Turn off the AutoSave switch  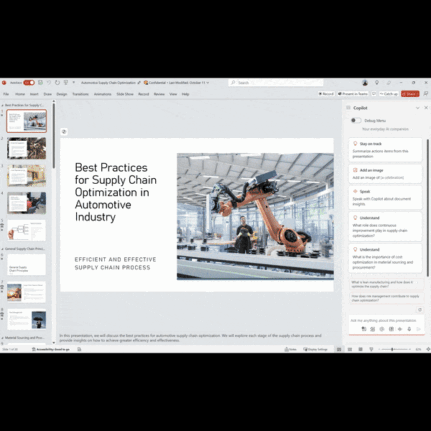tap(29, 82)
